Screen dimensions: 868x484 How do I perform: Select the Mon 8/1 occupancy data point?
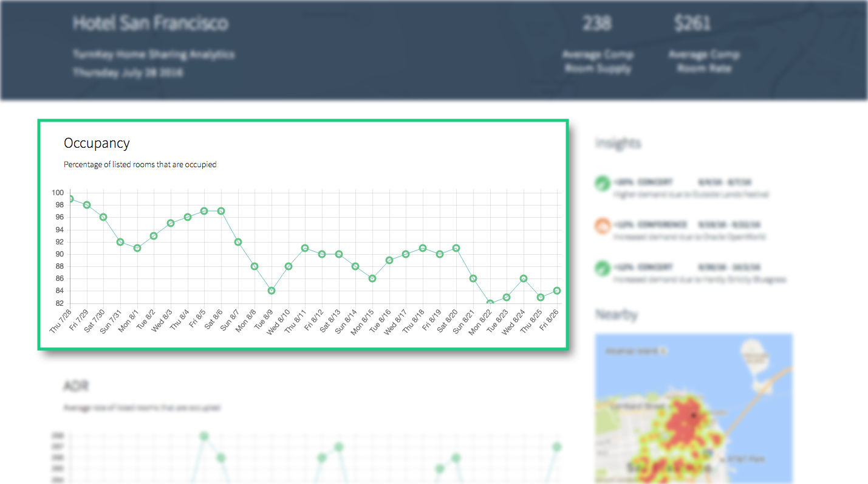tap(137, 248)
